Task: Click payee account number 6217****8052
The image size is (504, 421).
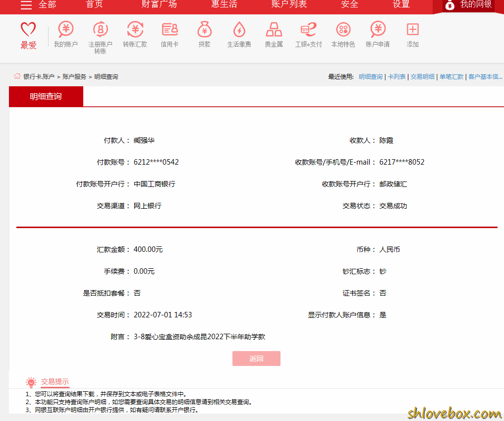Action: click(x=402, y=162)
